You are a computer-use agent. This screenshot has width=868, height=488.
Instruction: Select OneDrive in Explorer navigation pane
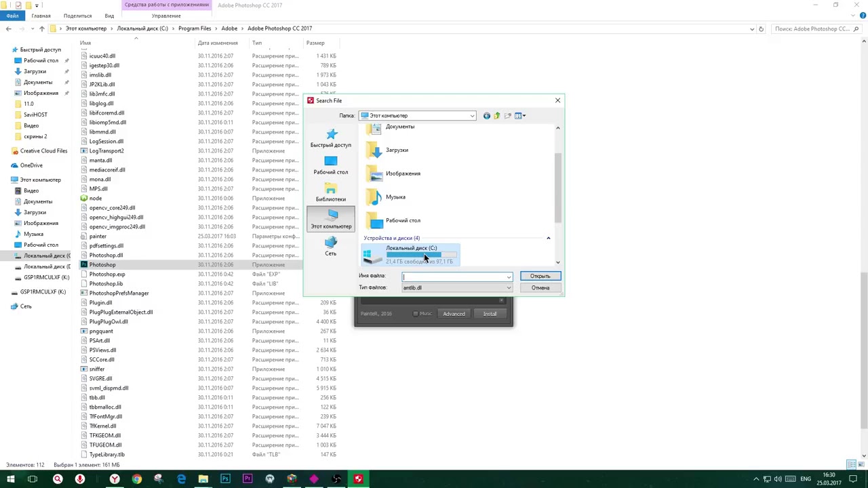click(x=31, y=165)
